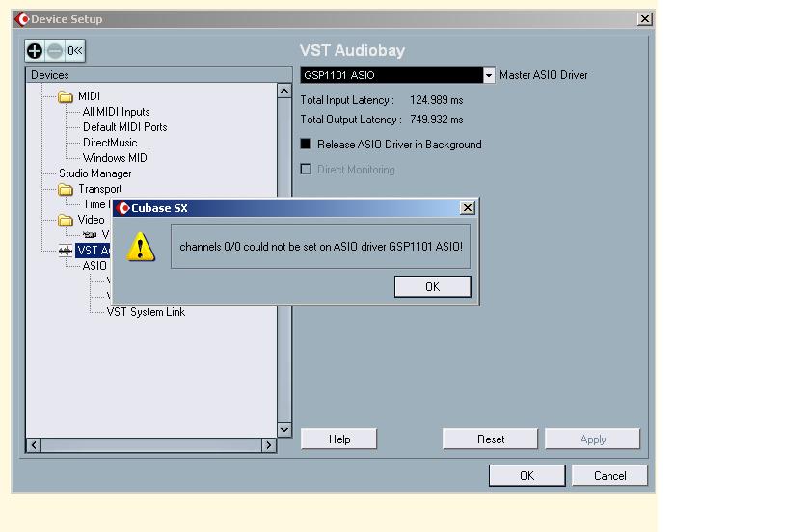
Task: Click the VST Audiobay waveform icon
Action: 66,251
